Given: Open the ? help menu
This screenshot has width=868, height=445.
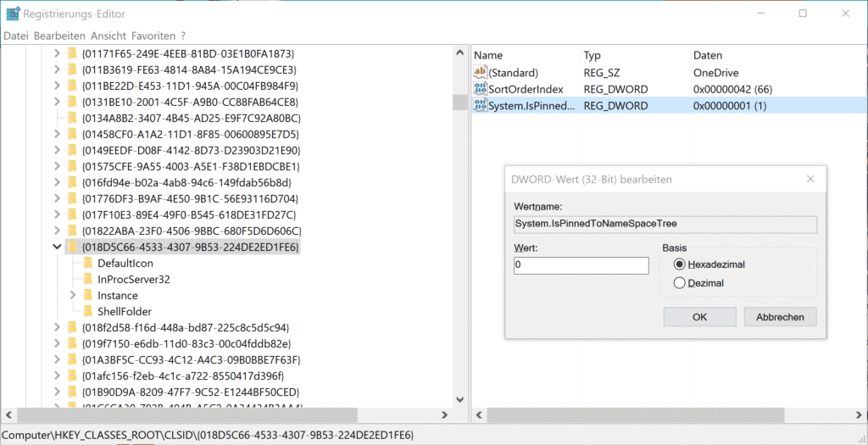Looking at the screenshot, I should click(x=183, y=36).
